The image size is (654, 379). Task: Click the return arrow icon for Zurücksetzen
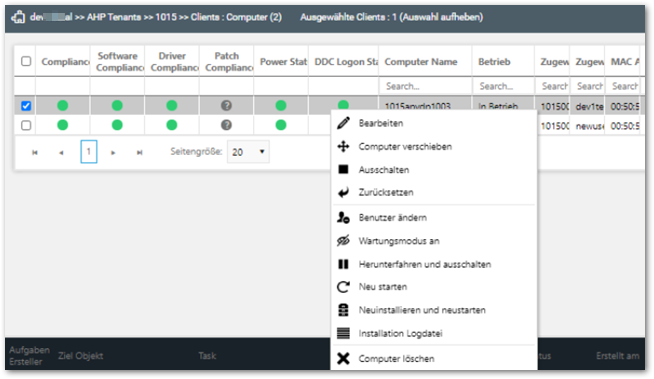coord(343,192)
